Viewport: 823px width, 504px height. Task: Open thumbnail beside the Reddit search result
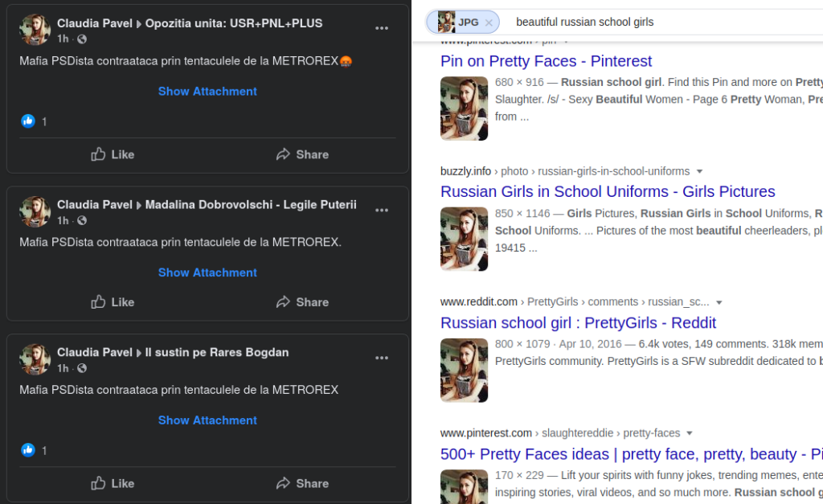pyautogui.click(x=464, y=370)
